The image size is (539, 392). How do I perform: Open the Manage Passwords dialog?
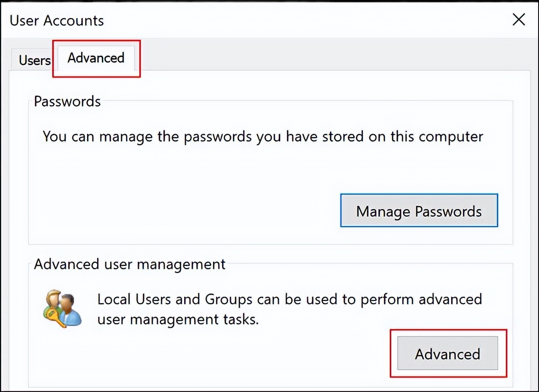[418, 211]
